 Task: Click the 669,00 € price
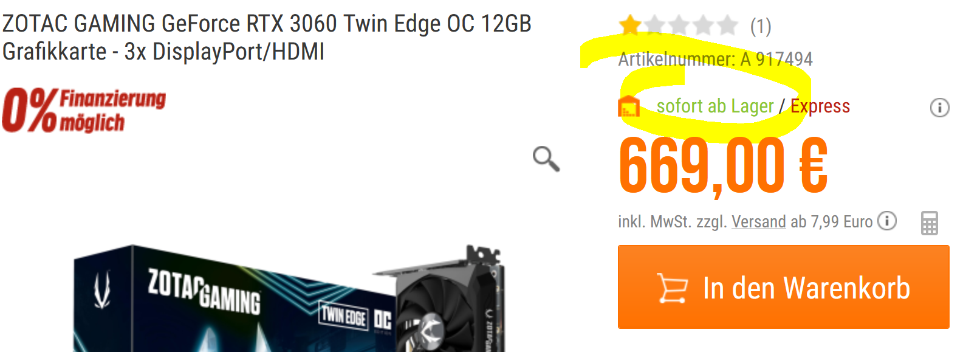click(723, 165)
